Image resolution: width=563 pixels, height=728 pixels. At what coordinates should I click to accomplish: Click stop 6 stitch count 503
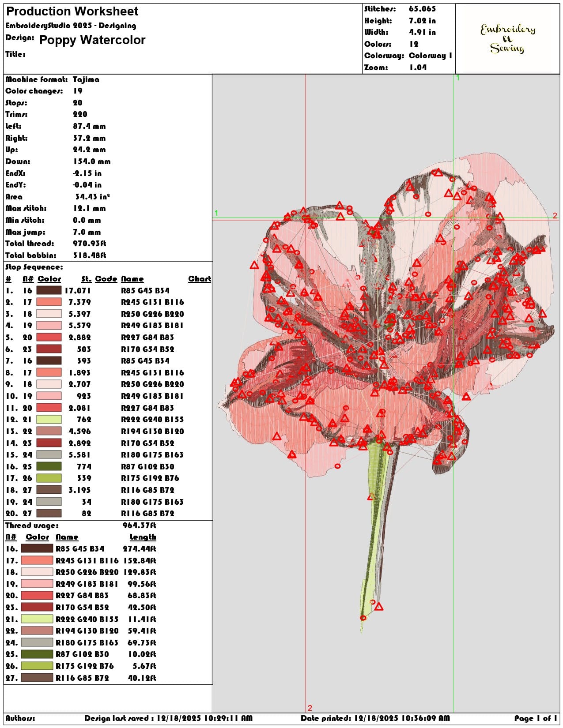[x=84, y=349]
